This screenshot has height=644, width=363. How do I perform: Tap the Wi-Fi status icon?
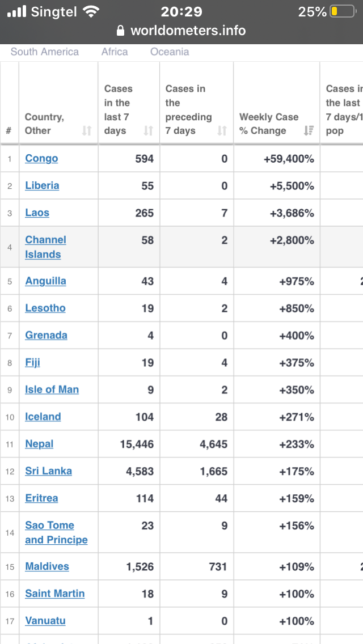(90, 11)
